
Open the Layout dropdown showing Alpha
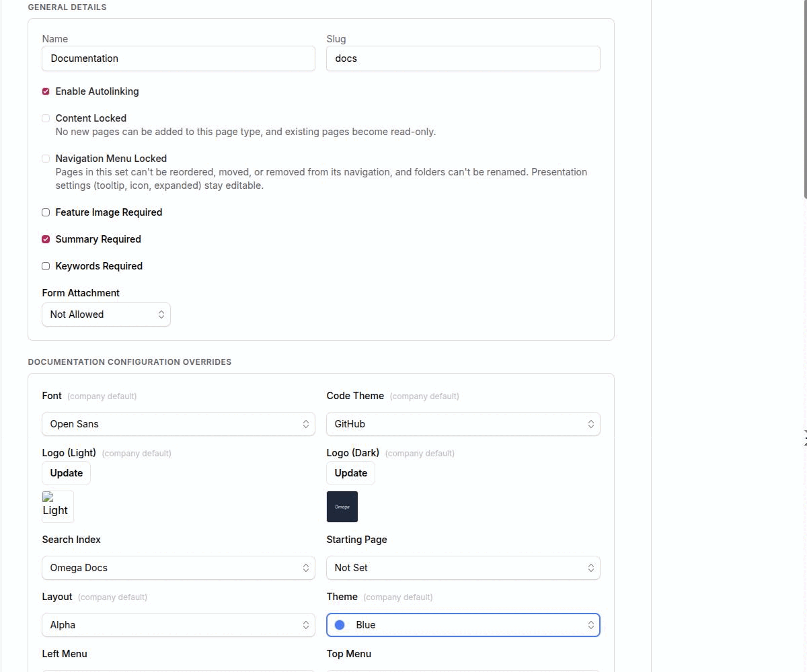178,625
